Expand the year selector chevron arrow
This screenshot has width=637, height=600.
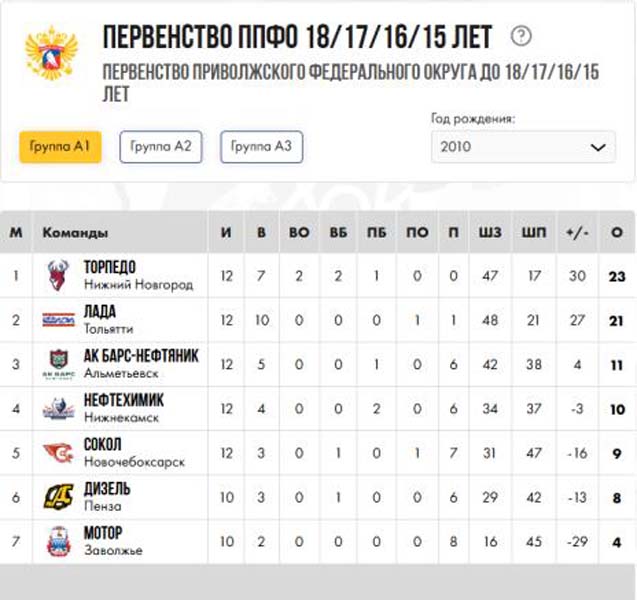(x=598, y=147)
